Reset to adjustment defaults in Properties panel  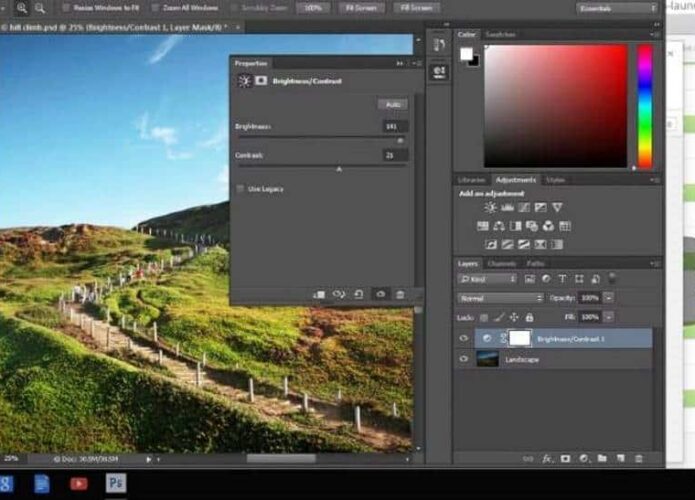click(359, 294)
